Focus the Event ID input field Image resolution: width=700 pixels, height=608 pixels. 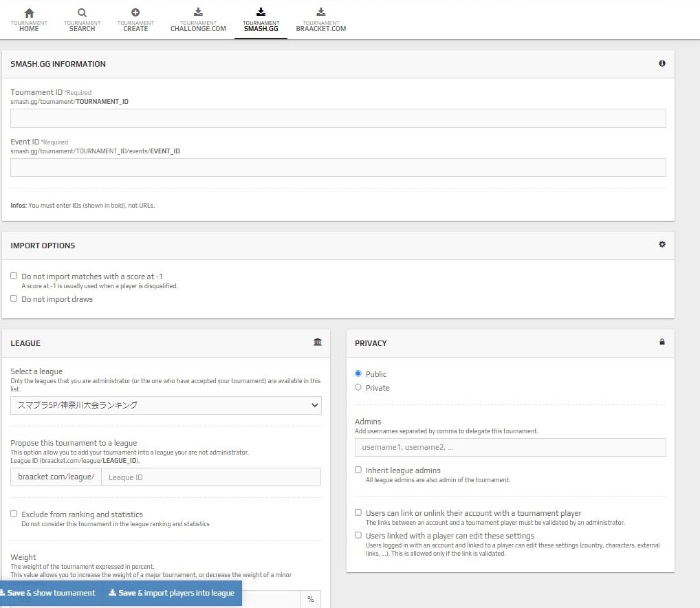338,167
